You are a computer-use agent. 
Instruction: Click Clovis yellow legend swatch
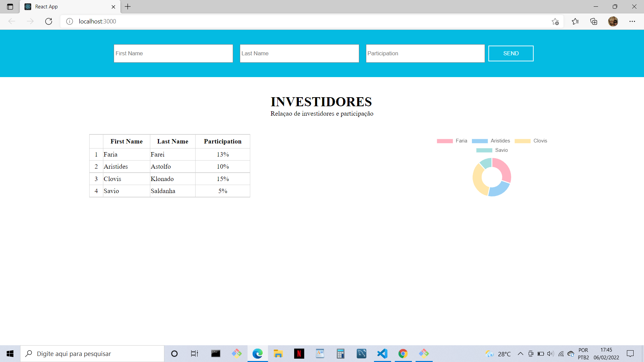pyautogui.click(x=522, y=141)
